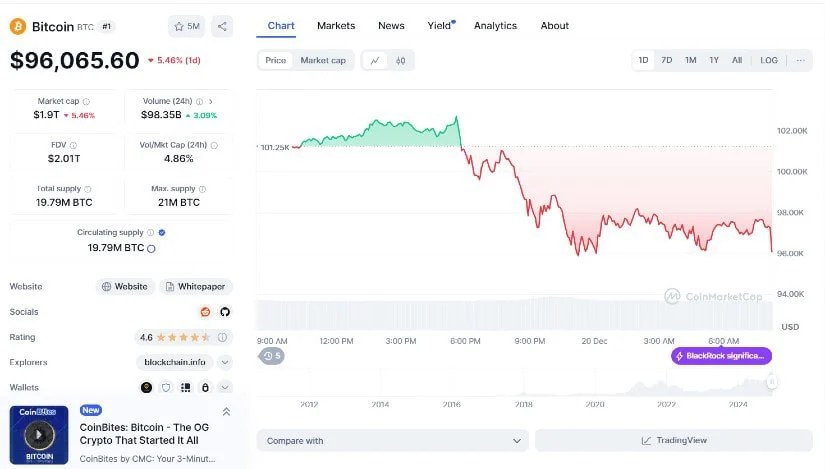Open the Whitepaper link
Viewport: 825px width, 469px height.
[x=196, y=286]
